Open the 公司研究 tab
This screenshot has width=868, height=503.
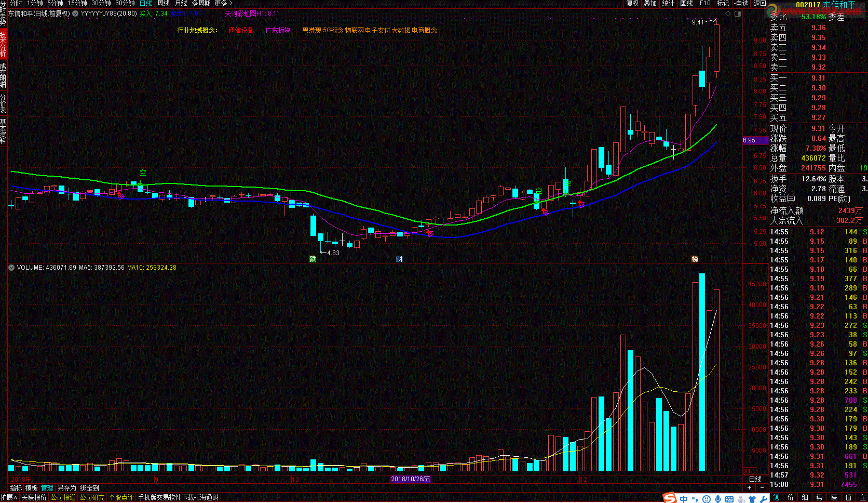(92, 497)
